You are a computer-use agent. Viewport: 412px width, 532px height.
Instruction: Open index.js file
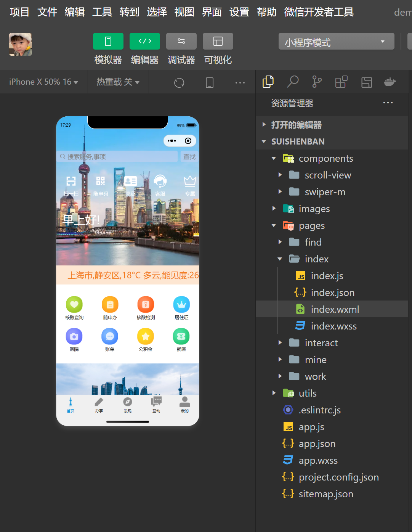332,276
